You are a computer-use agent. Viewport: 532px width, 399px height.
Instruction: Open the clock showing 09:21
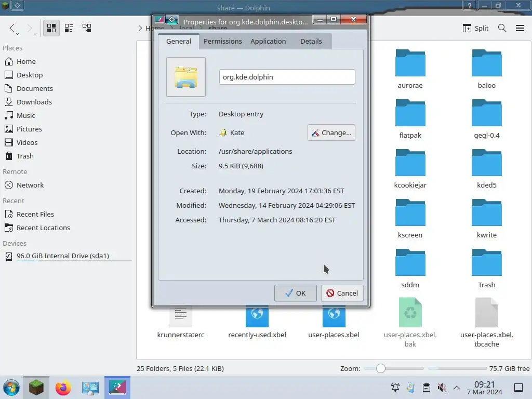[485, 388]
